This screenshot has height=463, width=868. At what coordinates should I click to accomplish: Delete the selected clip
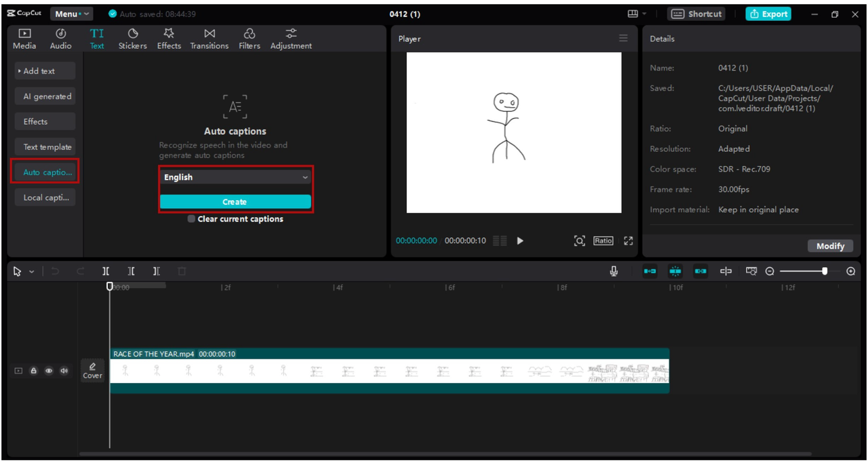pyautogui.click(x=182, y=271)
